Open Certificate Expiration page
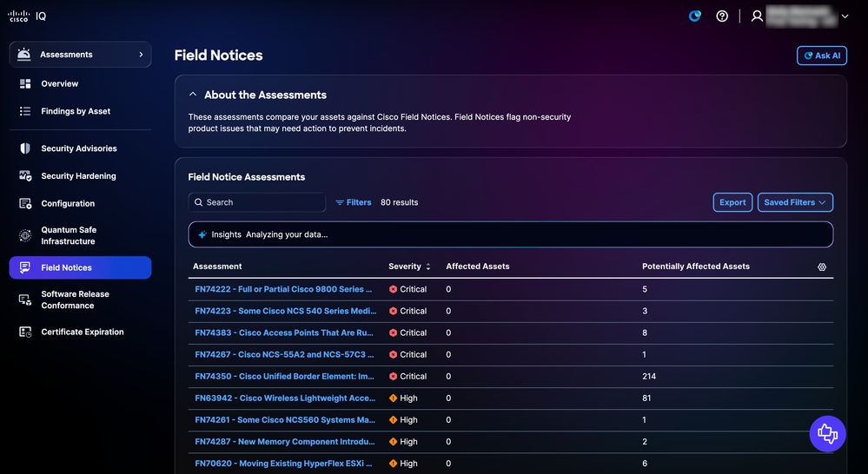 [x=80, y=332]
